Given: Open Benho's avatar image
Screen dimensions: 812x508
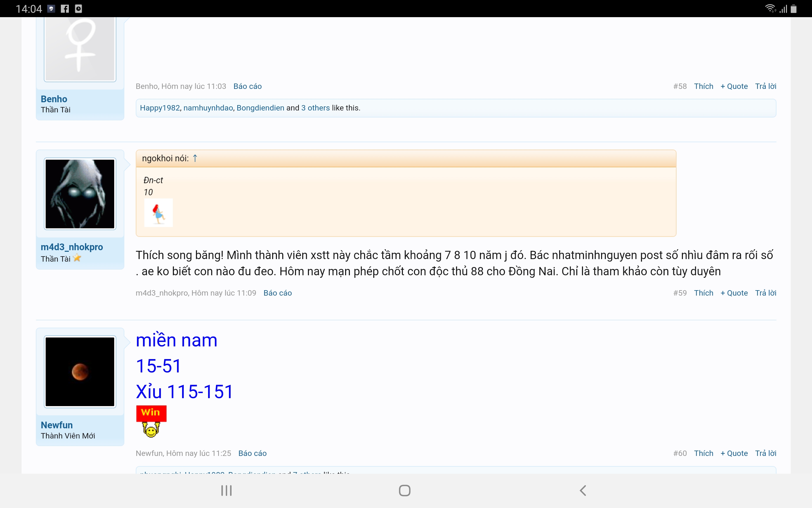Looking at the screenshot, I should point(80,49).
